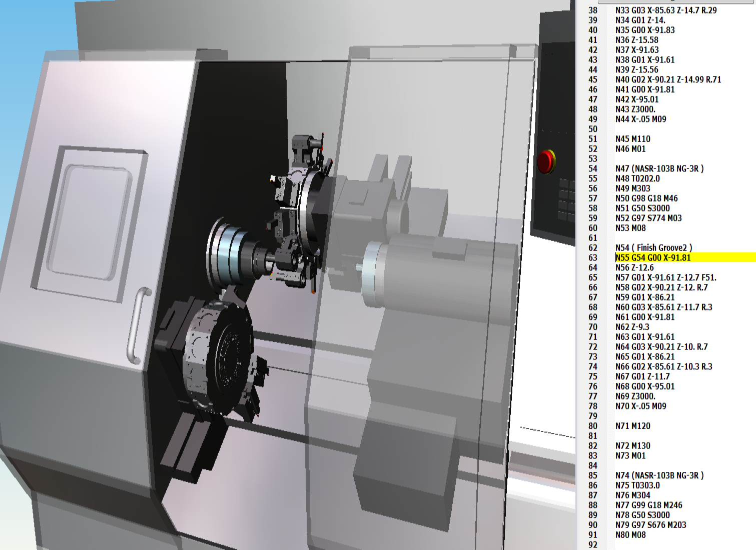Click the machine door handle
756x550 pixels.
point(135,325)
